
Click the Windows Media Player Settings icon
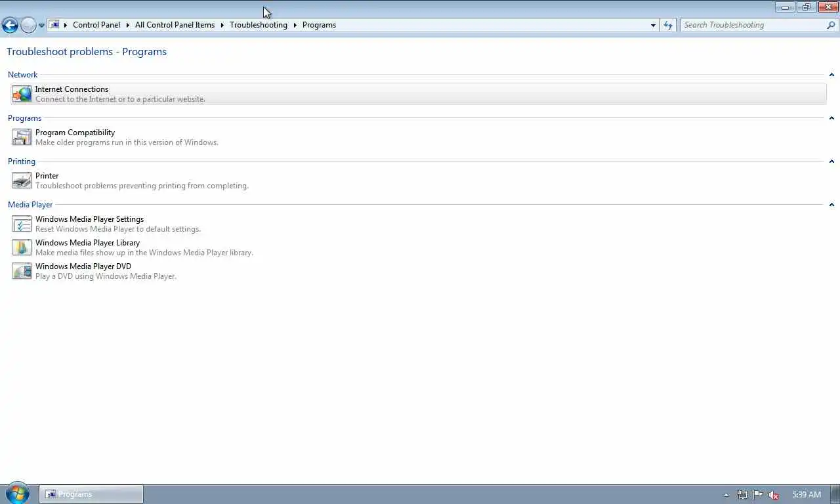coord(22,224)
